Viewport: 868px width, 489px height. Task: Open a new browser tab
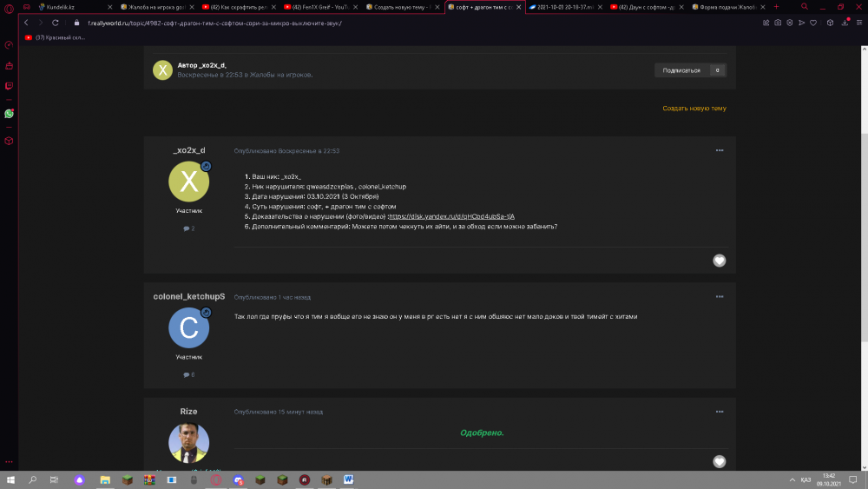776,7
